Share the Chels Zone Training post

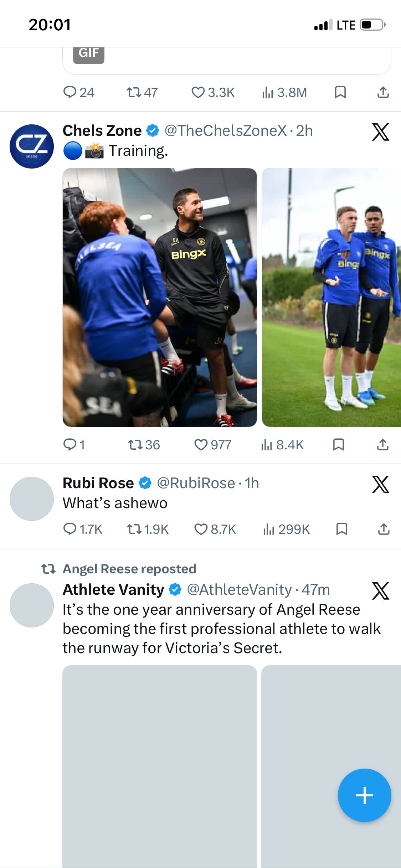click(x=383, y=445)
